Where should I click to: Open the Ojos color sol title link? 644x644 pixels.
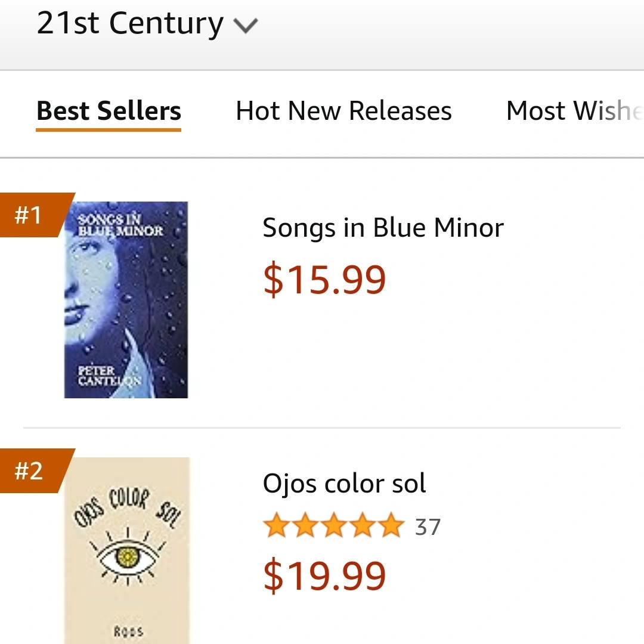tap(344, 484)
